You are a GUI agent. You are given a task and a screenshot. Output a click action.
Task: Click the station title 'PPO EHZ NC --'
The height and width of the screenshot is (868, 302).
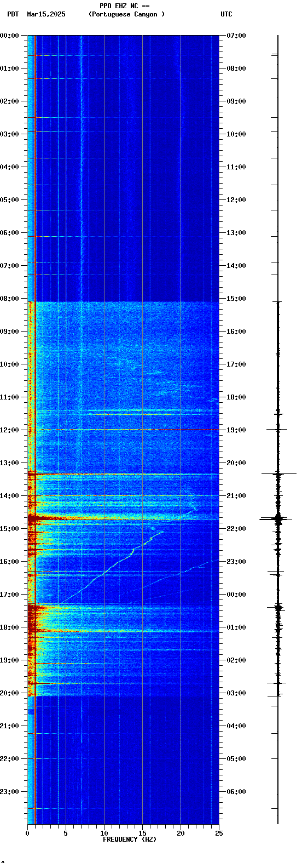click(125, 6)
